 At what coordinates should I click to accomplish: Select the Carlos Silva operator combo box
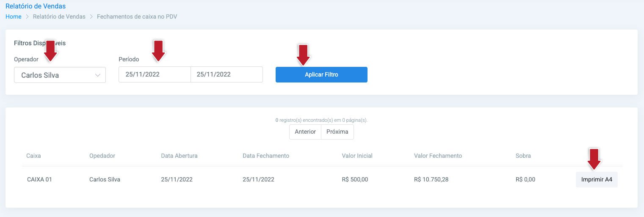click(x=60, y=75)
